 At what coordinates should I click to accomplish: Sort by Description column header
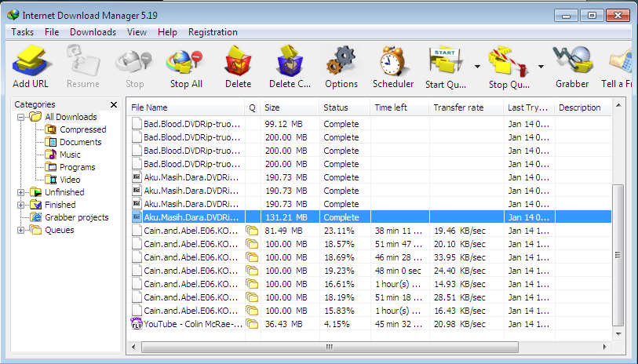583,107
